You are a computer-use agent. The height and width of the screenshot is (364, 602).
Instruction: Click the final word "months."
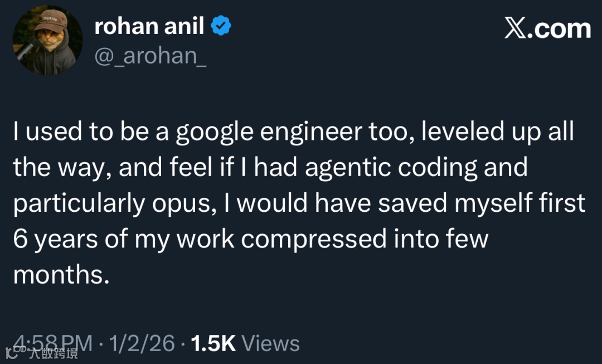61,275
